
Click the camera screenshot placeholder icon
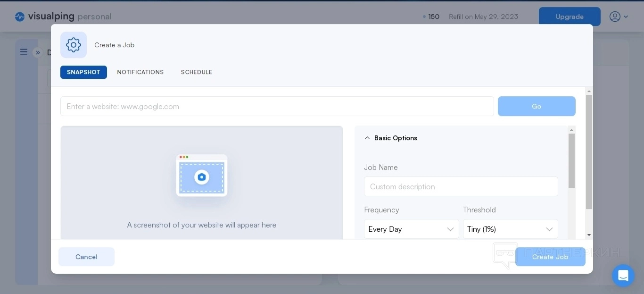pyautogui.click(x=202, y=177)
